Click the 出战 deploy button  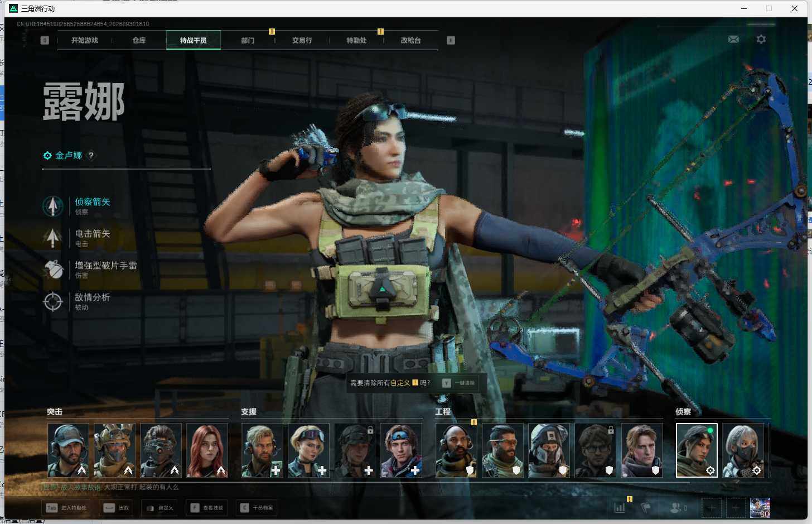click(117, 508)
